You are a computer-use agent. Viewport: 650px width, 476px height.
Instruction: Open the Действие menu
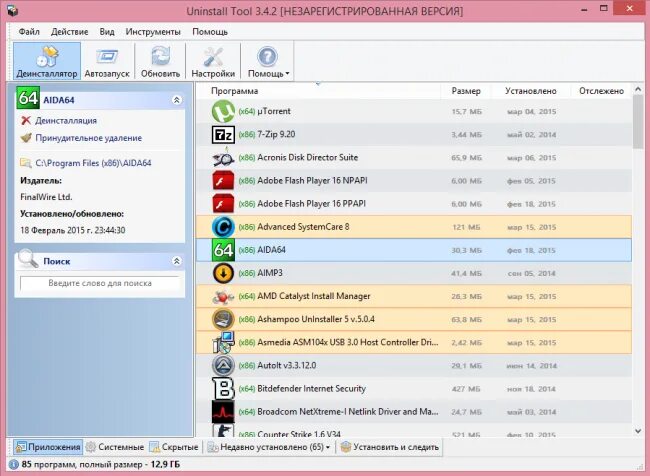point(69,32)
